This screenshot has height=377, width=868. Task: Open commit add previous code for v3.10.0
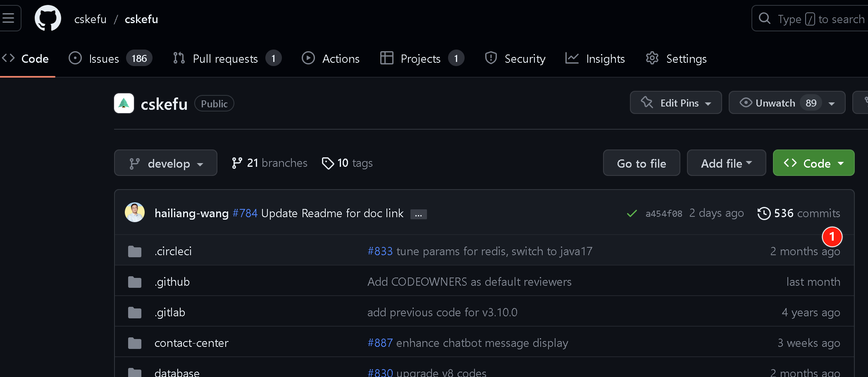click(x=442, y=312)
